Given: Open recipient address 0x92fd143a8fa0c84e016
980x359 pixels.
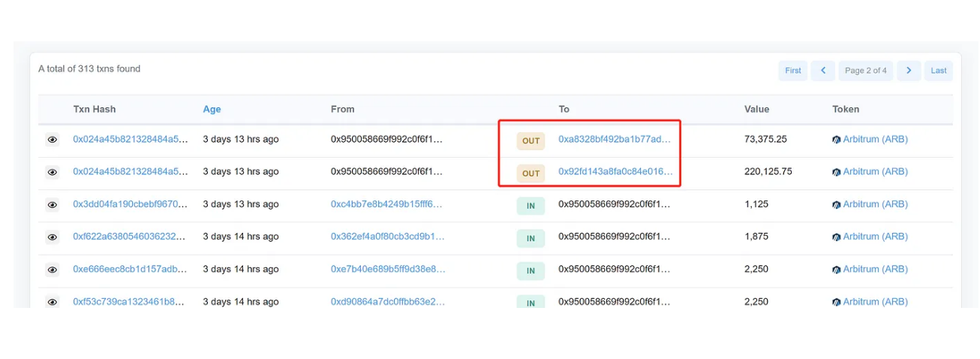Looking at the screenshot, I should [615, 171].
